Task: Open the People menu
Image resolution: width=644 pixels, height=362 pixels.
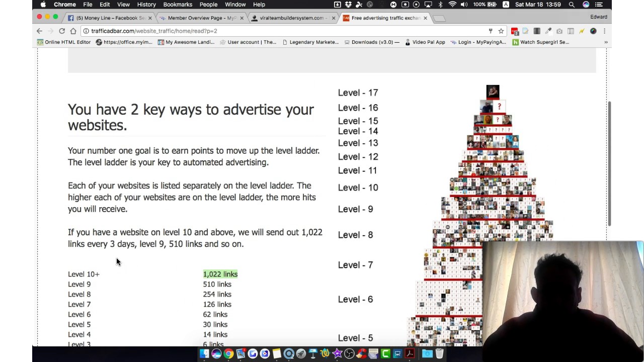Action: pos(208,5)
